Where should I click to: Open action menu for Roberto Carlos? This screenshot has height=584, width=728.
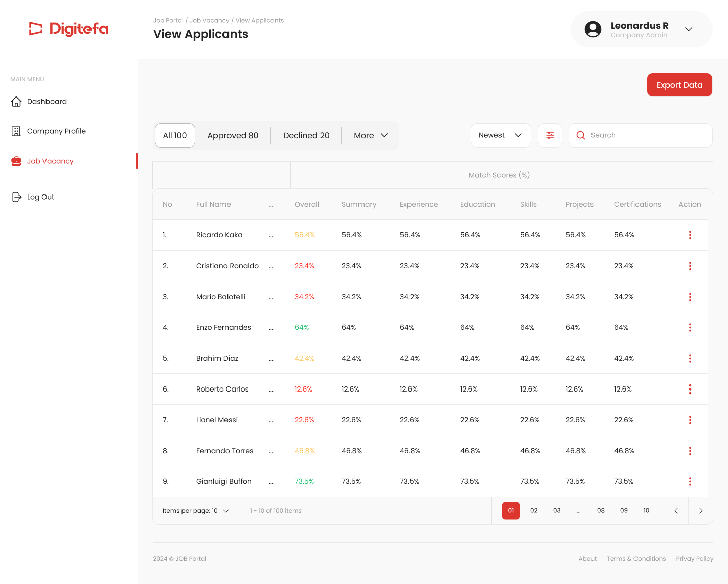pyautogui.click(x=690, y=390)
